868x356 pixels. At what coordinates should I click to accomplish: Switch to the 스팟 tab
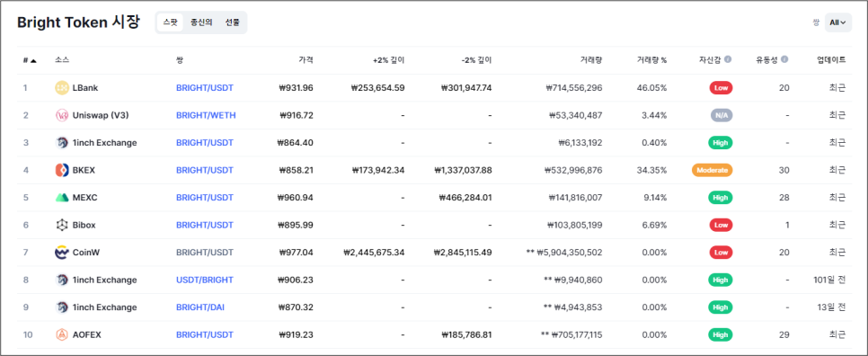point(170,22)
